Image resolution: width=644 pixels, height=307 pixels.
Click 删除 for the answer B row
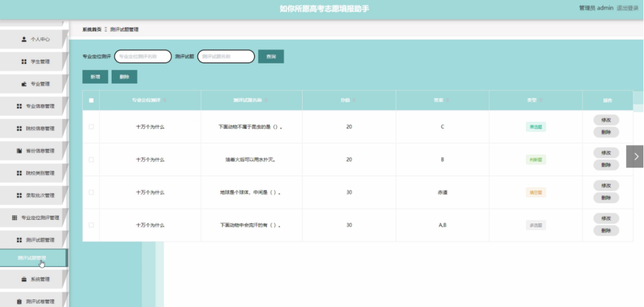(x=606, y=165)
